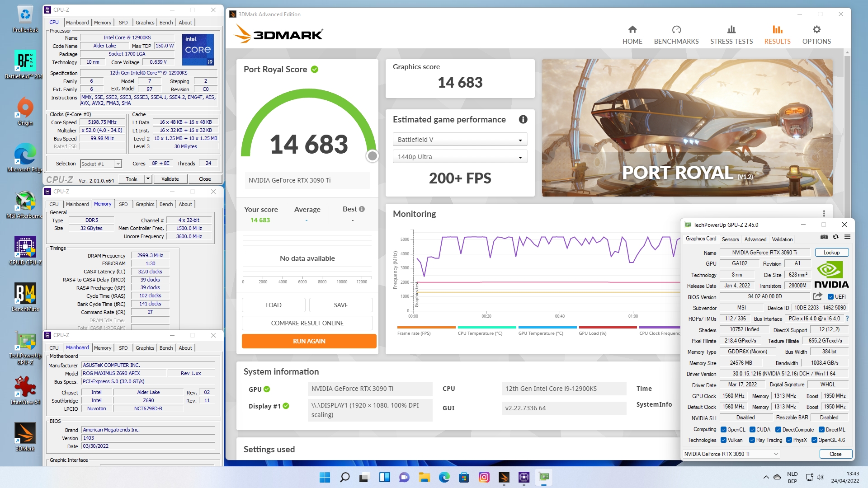The height and width of the screenshot is (488, 868).
Task: Select Graphics tab in the CPU-Z Mainboard window
Action: pyautogui.click(x=145, y=348)
